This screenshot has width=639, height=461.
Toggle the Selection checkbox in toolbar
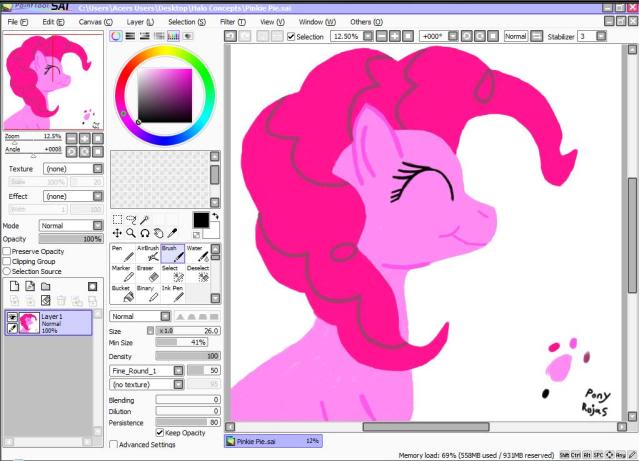pos(291,37)
